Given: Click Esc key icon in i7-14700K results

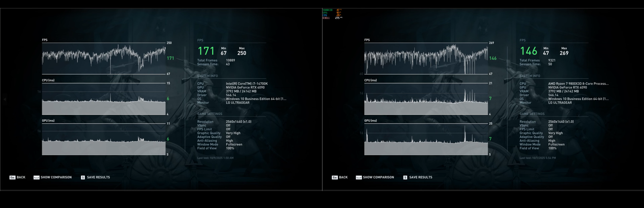Looking at the screenshot, I should (x=12, y=177).
